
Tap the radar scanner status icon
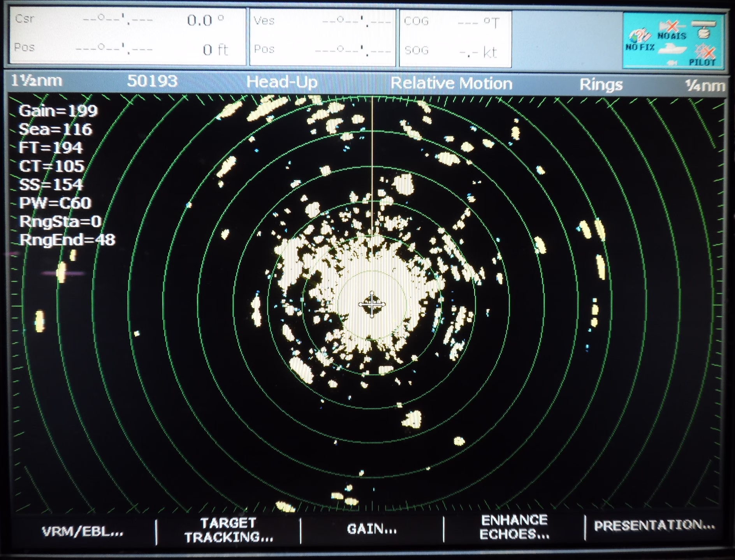[703, 29]
